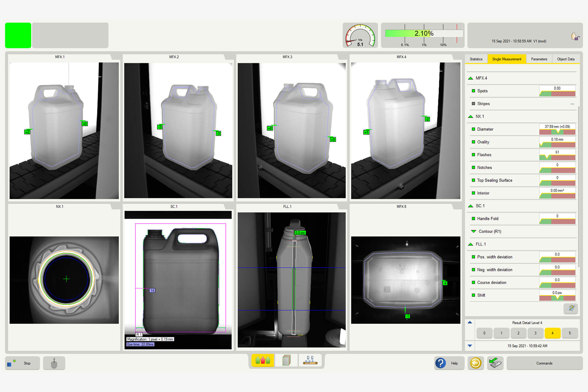
Task: Open the measurement help question mark icon
Action: point(571,308)
